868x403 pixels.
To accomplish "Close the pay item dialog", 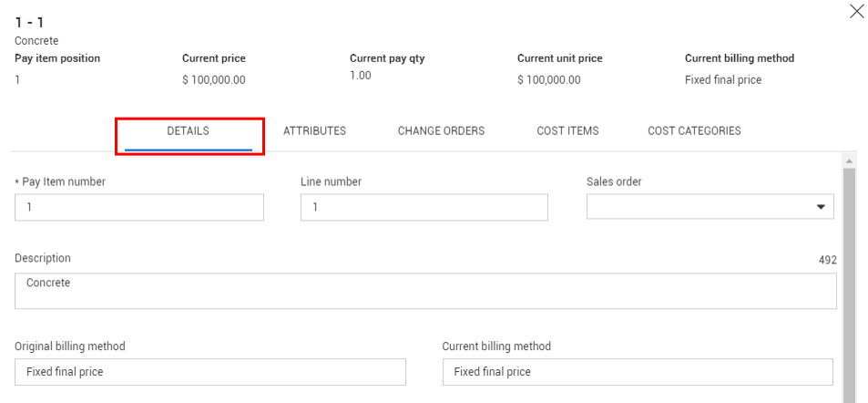I will tap(856, 11).
